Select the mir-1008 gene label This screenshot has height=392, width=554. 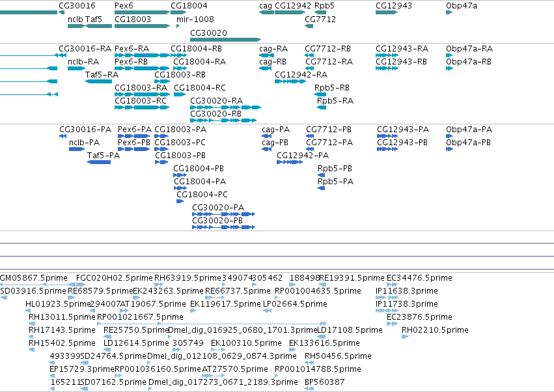(x=195, y=19)
